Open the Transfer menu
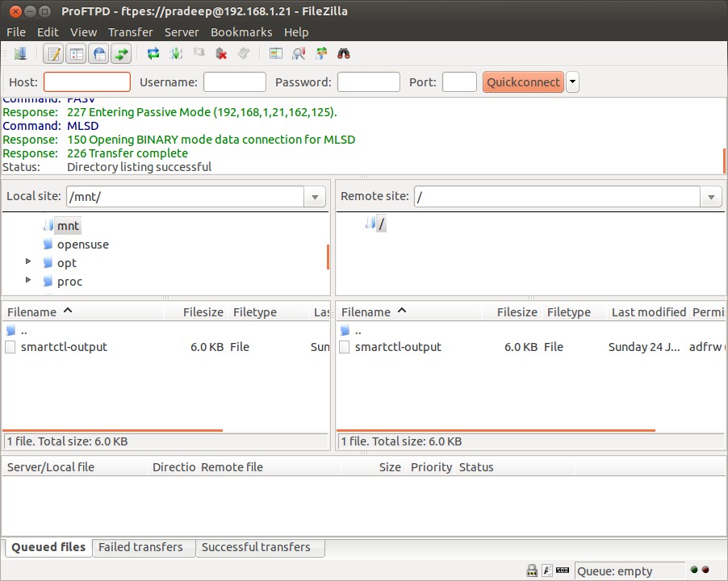This screenshot has height=581, width=728. pos(131,32)
